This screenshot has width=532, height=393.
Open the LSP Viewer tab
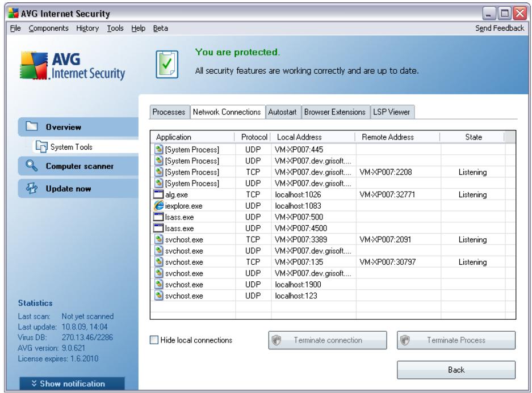click(392, 112)
